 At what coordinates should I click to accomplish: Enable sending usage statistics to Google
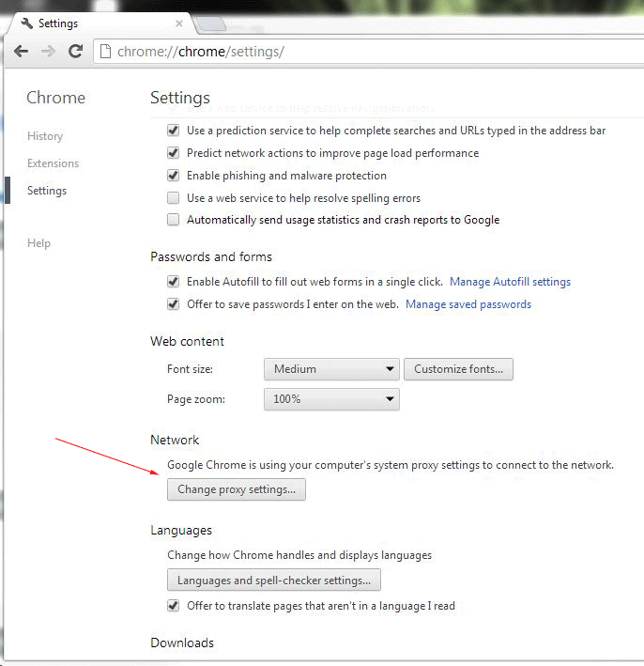coord(174,220)
